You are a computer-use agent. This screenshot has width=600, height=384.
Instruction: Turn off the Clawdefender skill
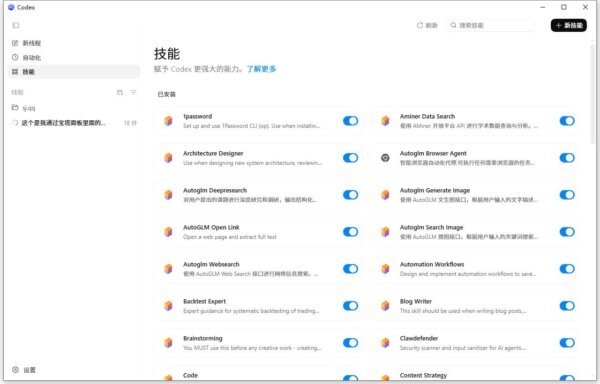[567, 343]
